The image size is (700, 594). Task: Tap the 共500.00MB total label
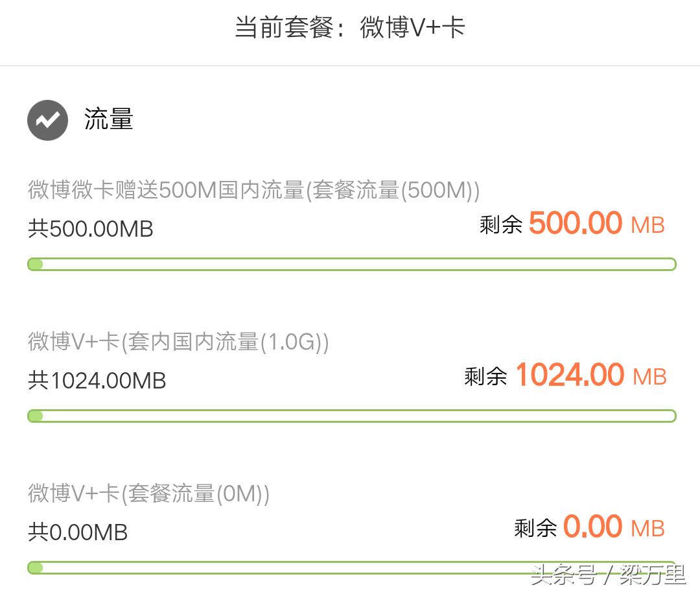(91, 229)
